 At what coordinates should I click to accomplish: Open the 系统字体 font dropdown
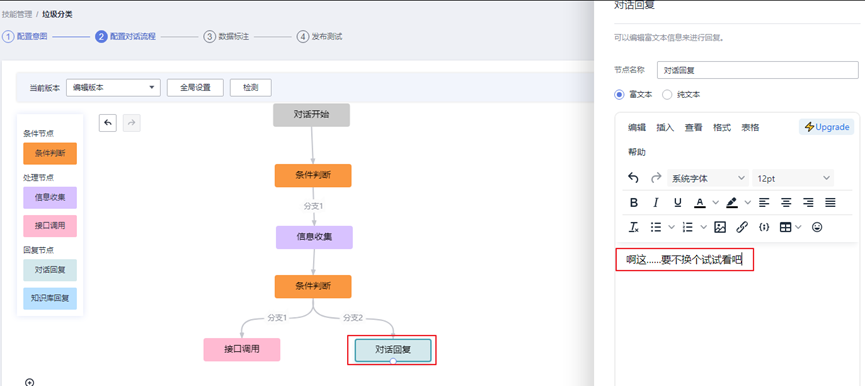point(708,178)
